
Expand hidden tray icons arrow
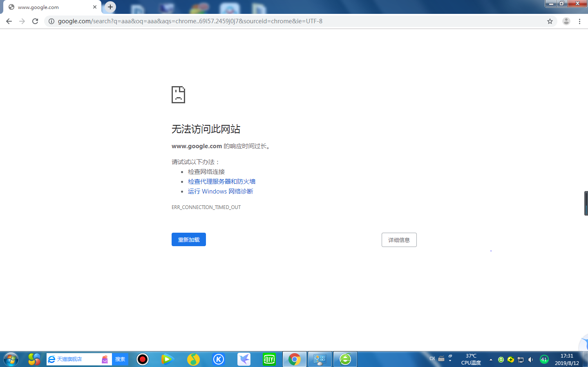(x=490, y=359)
